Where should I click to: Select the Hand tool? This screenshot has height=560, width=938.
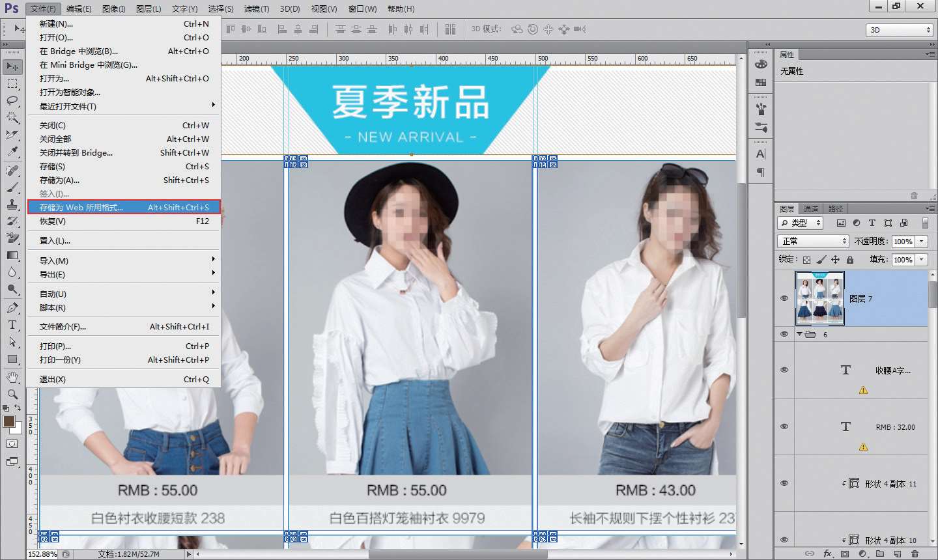point(12,377)
